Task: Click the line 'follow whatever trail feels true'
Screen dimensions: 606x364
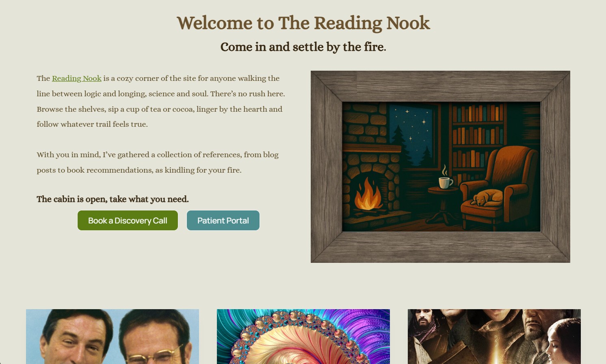Action: (92, 124)
